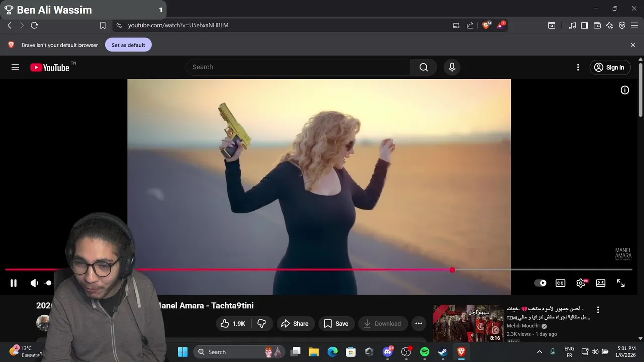Open Brave VPN shield icon
Image resolution: width=644 pixels, height=362 pixels.
click(x=622, y=25)
